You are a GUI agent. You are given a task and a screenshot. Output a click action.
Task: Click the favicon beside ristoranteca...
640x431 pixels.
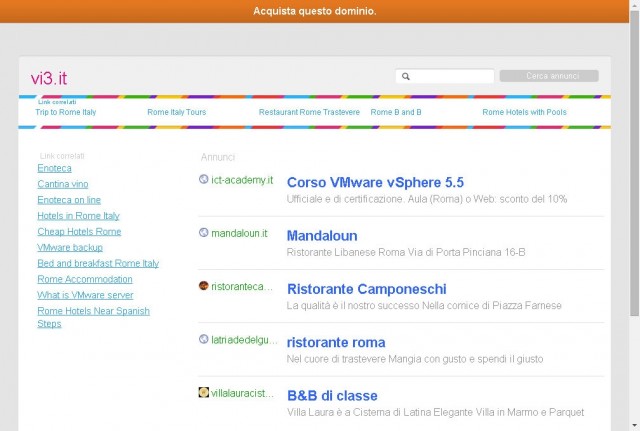click(x=204, y=286)
